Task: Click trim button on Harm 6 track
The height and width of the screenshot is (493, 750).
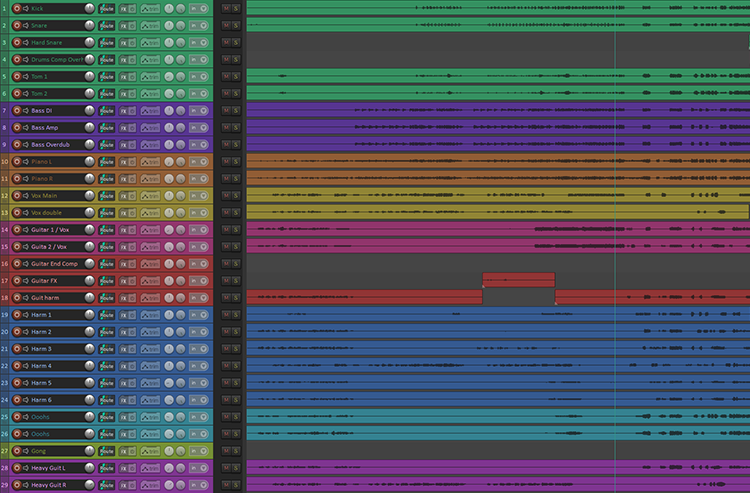Action: [150, 400]
